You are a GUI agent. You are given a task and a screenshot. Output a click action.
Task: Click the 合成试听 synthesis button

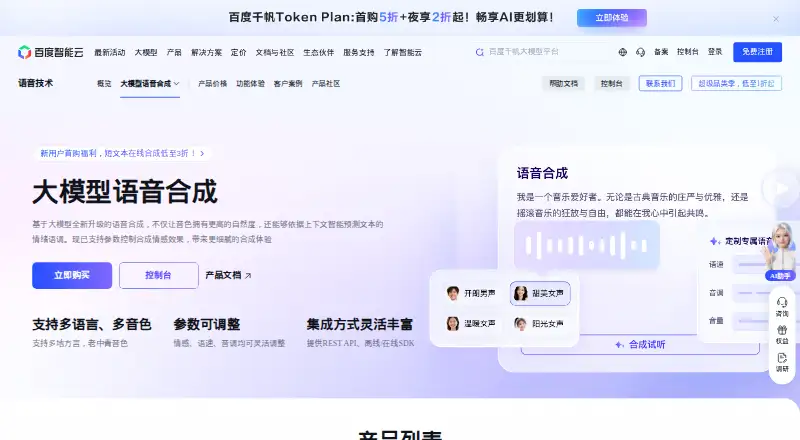point(640,345)
